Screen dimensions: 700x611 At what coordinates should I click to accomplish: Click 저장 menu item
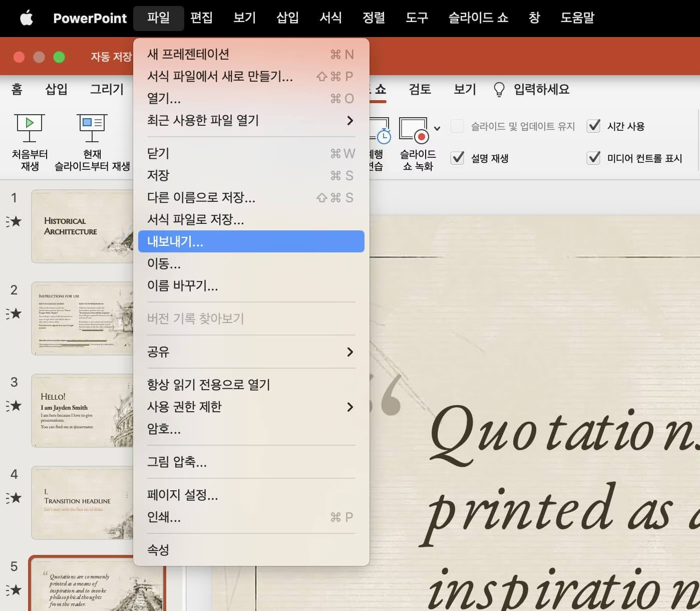click(251, 175)
